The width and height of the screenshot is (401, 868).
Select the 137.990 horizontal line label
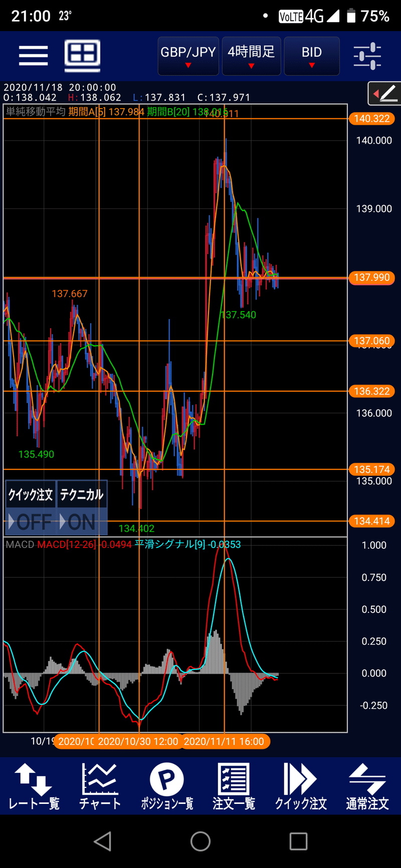click(x=371, y=277)
